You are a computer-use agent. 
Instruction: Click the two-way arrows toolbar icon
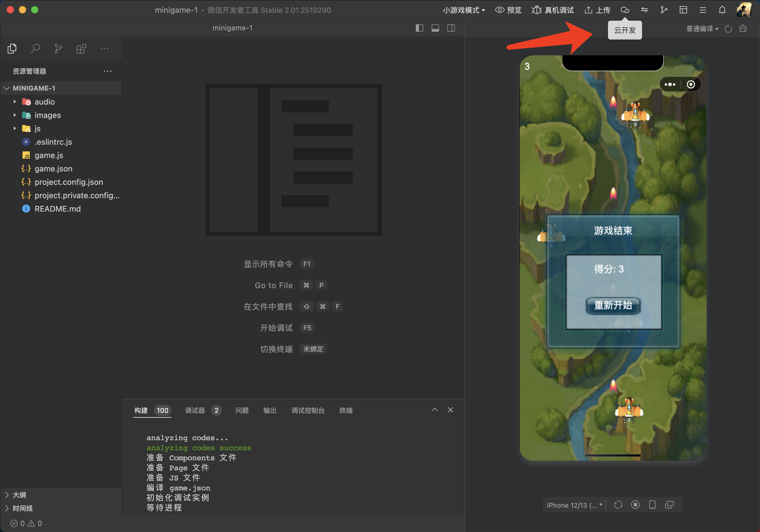[x=644, y=10]
